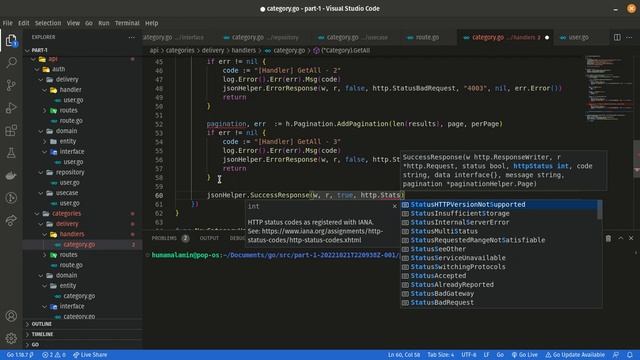
Task: Expand the routes folder under categories
Action: [68, 255]
